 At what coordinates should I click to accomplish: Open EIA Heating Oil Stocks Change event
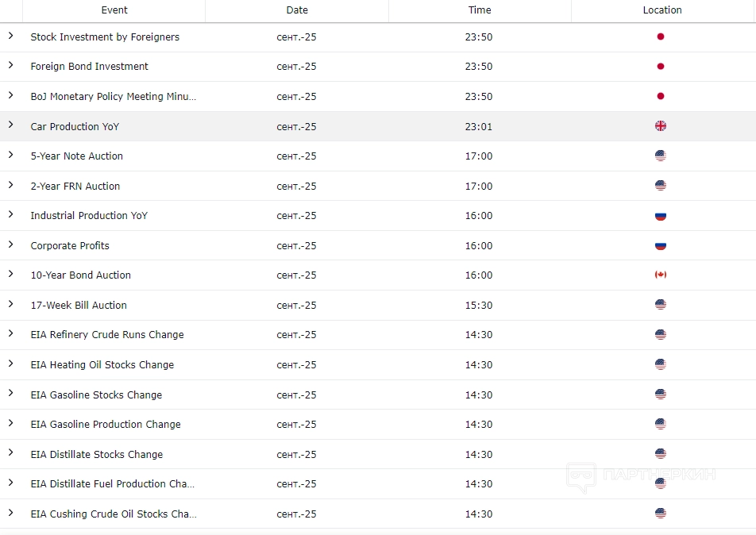pyautogui.click(x=102, y=365)
